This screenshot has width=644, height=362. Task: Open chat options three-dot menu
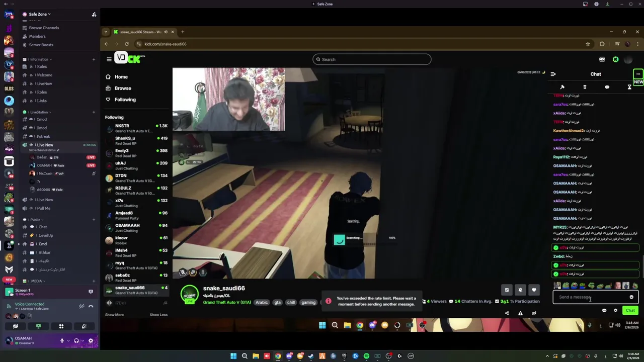pos(638,74)
